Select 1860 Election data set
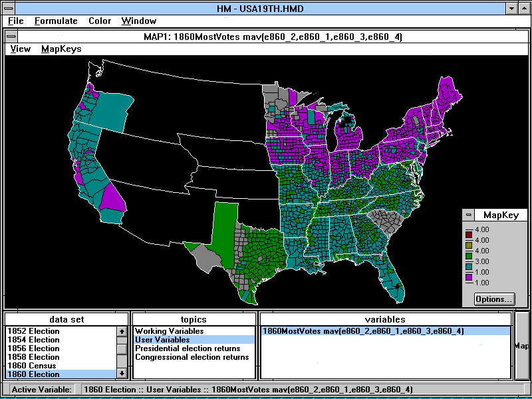 tap(61, 374)
